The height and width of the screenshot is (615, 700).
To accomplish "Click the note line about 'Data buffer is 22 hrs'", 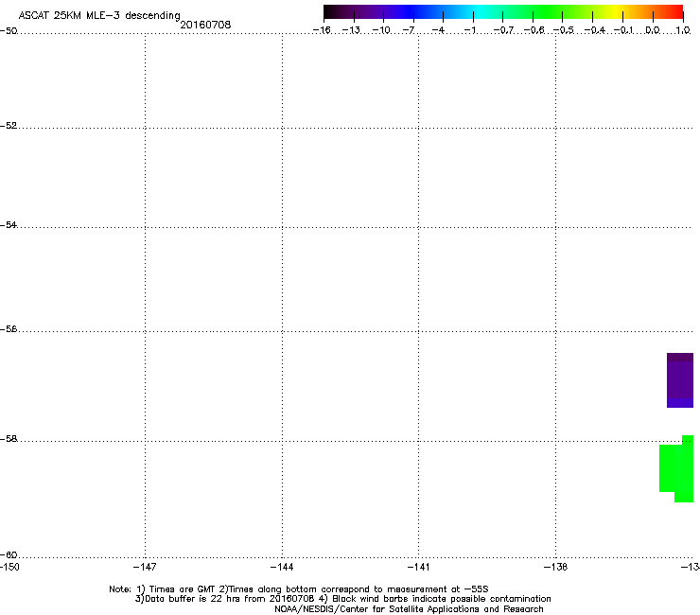I will coord(342,599).
